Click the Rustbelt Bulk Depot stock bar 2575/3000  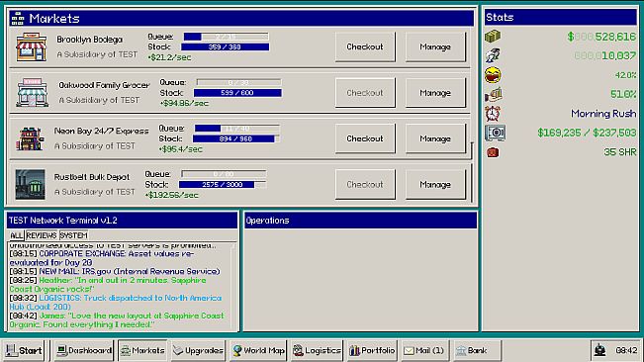(x=223, y=185)
